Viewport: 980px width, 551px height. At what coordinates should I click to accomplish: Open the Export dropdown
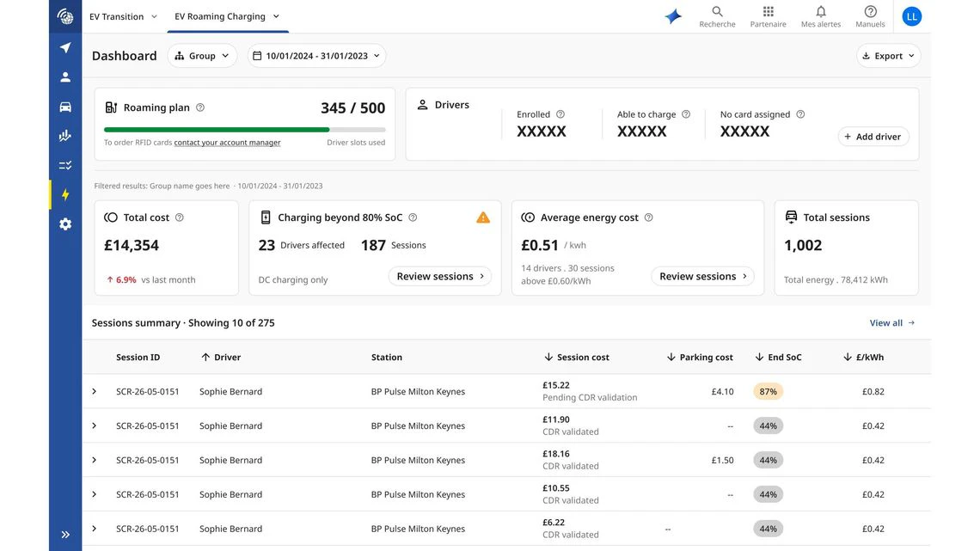[888, 56]
